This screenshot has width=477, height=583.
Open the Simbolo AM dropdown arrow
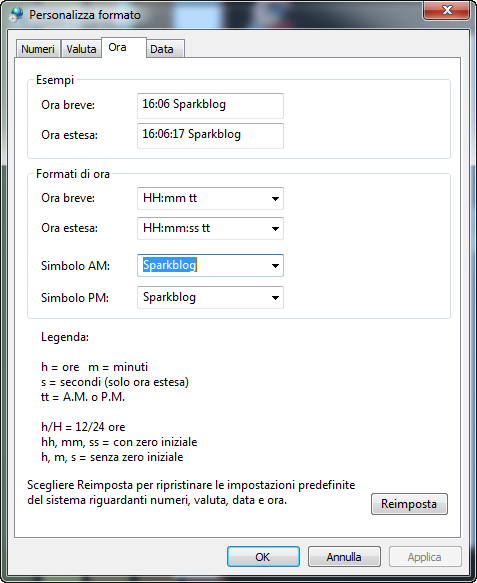pos(275,265)
